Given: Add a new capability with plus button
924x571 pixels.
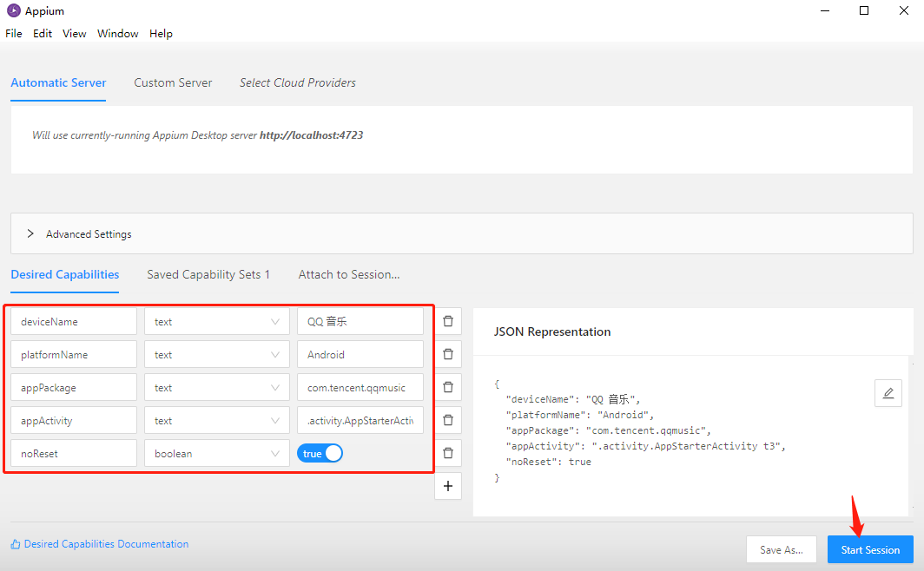Looking at the screenshot, I should [x=448, y=486].
